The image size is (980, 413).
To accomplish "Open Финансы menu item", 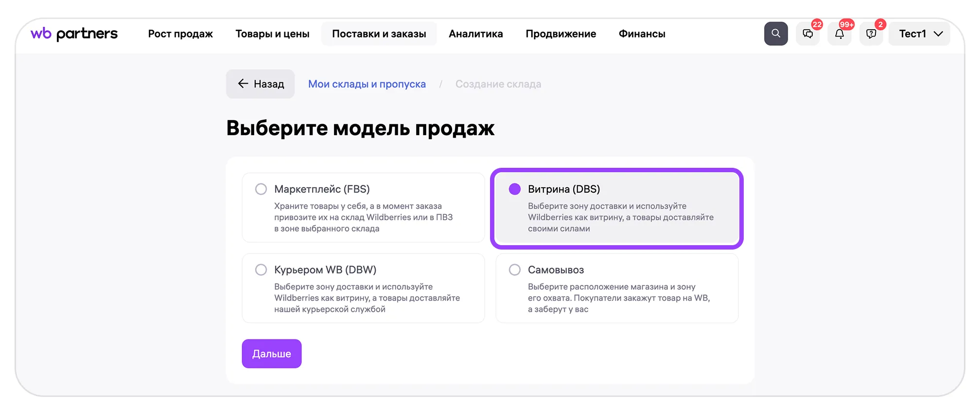I will point(642,34).
